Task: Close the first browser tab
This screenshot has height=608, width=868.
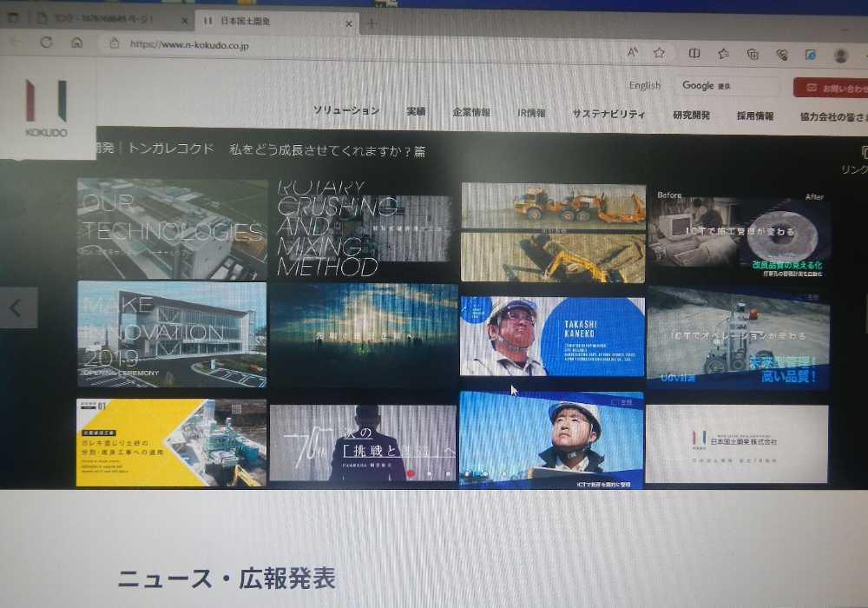Action: pos(185,21)
